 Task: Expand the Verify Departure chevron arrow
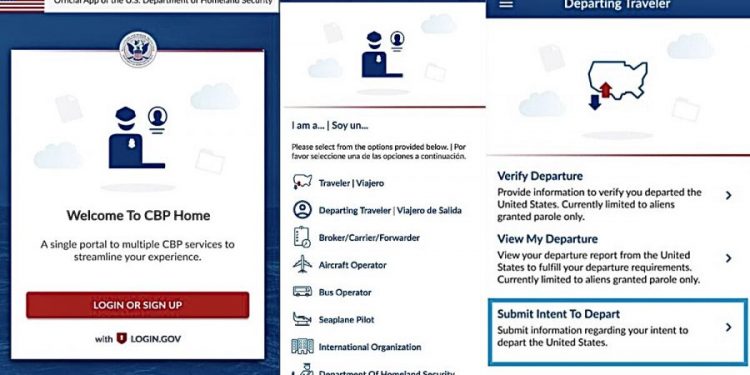pyautogui.click(x=728, y=195)
